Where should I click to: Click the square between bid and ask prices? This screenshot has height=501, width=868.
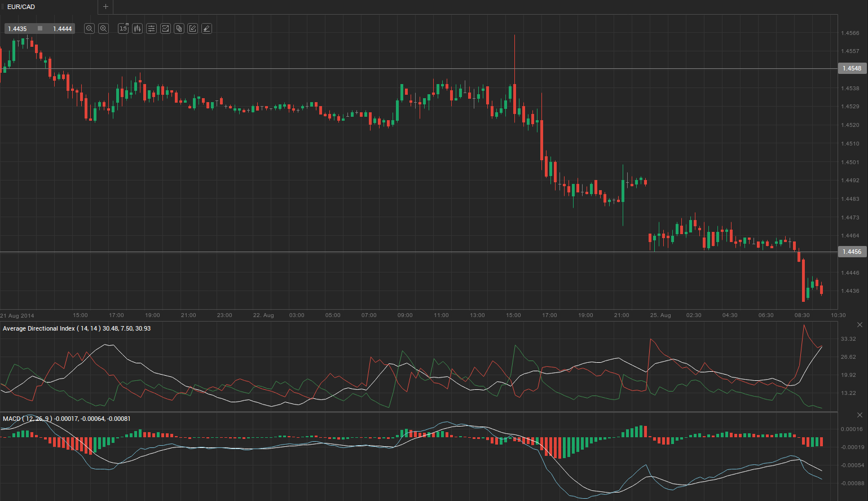[40, 29]
